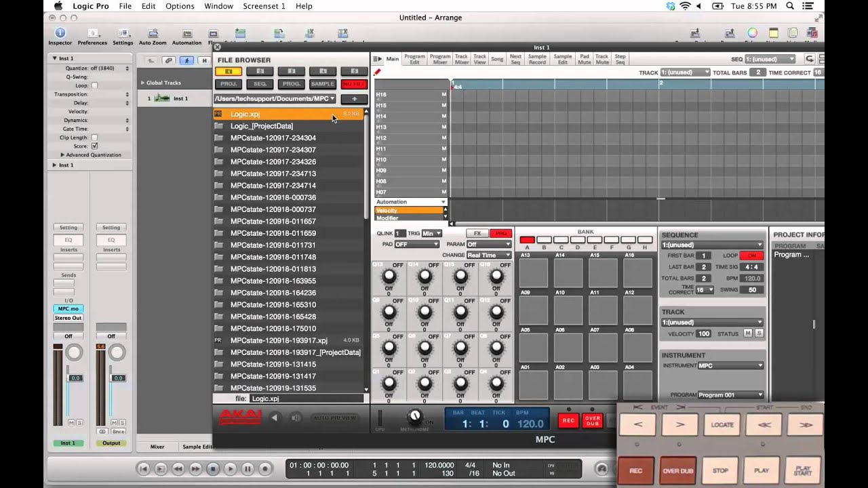Toggle the catch playhead icon
The height and width of the screenshot is (488, 868).
[186, 60]
